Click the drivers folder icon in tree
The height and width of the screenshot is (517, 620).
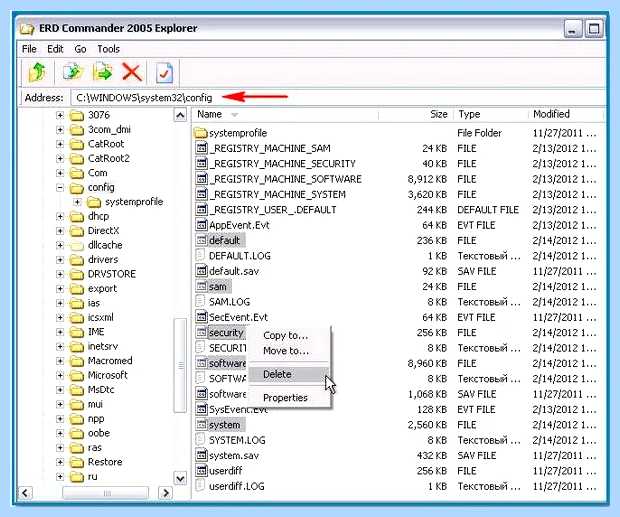(77, 260)
